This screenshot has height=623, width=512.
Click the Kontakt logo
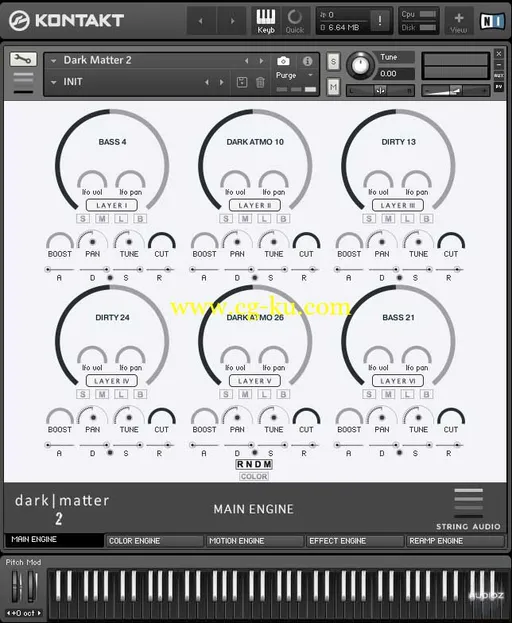[x=66, y=20]
